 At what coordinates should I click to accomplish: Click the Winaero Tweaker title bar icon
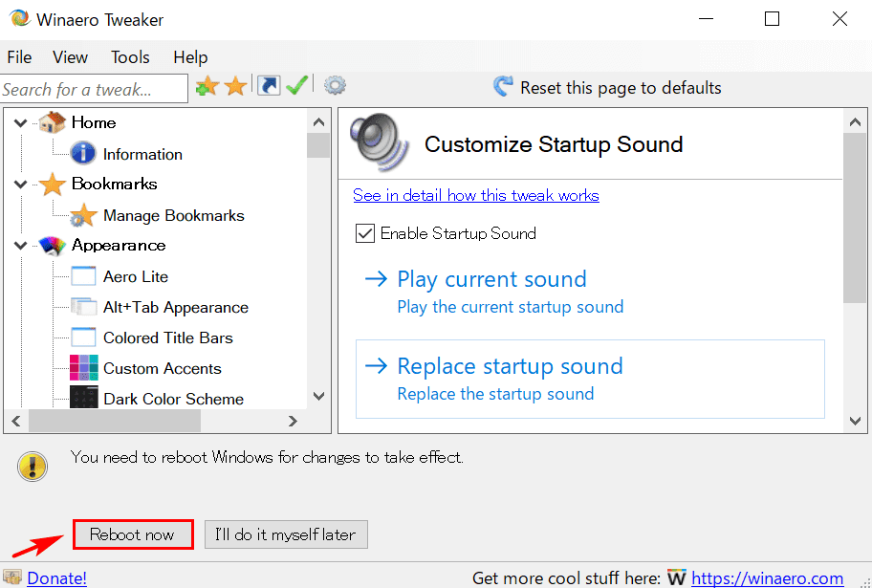point(20,18)
